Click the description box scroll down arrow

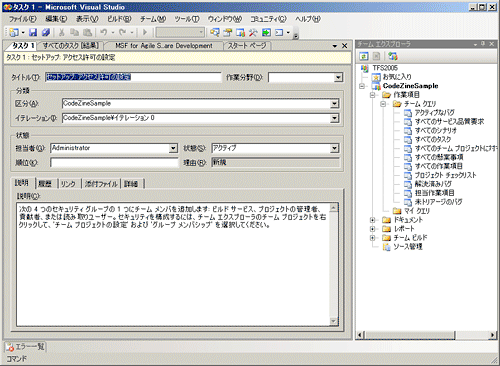point(333,321)
